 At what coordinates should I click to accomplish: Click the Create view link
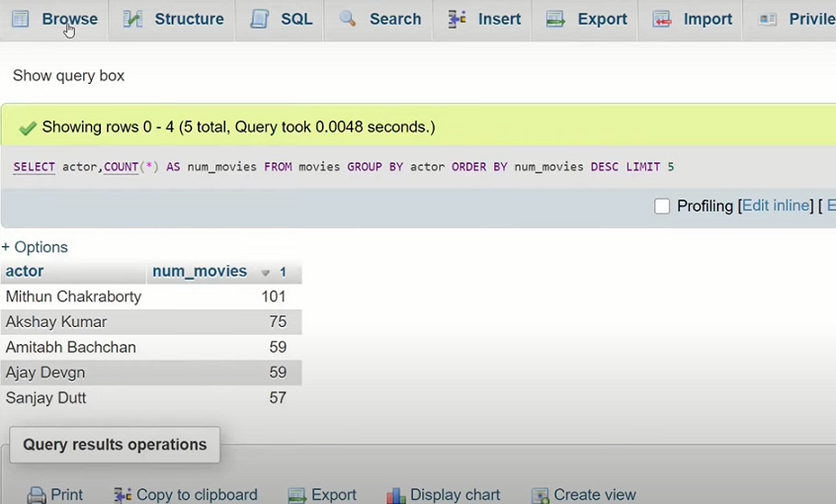(595, 495)
